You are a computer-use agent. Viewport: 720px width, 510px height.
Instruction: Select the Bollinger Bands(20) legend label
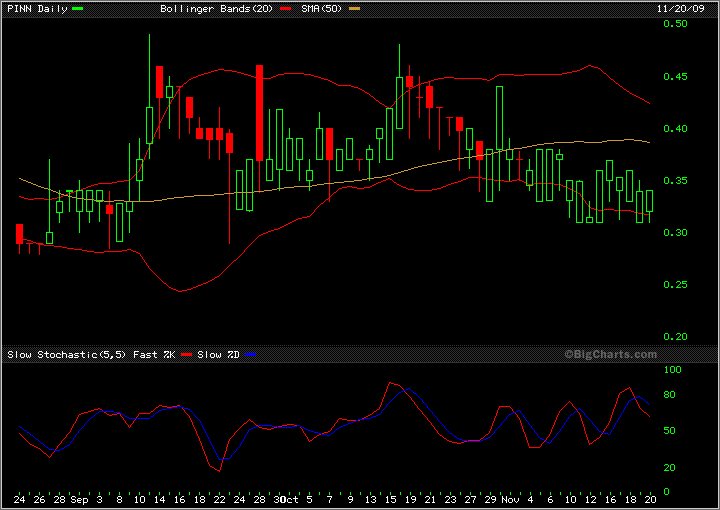[206, 8]
